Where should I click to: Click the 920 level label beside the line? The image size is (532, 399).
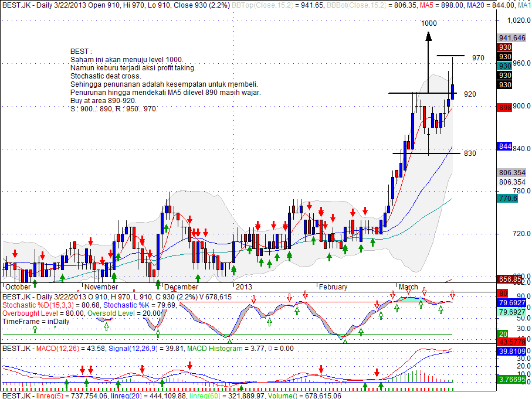coord(470,94)
